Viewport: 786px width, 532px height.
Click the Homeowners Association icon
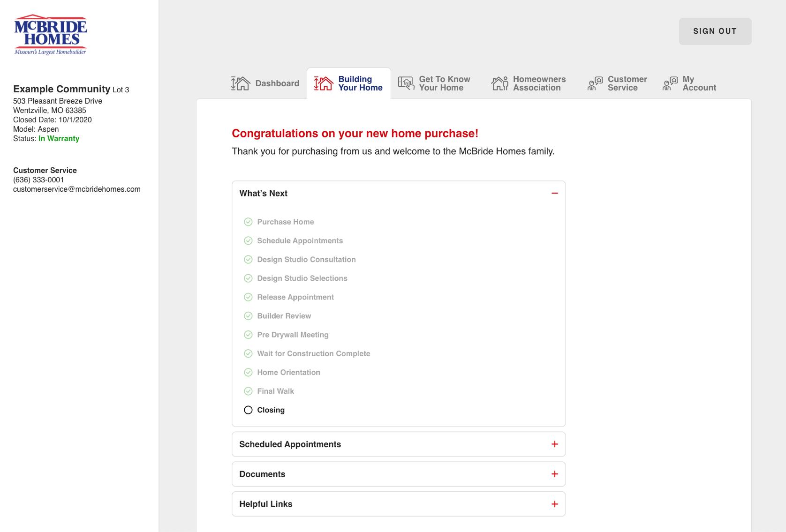500,83
